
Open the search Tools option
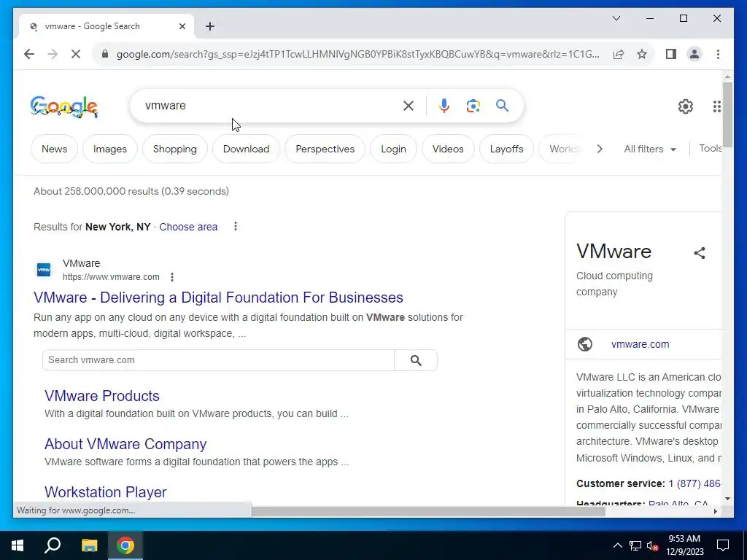711,148
